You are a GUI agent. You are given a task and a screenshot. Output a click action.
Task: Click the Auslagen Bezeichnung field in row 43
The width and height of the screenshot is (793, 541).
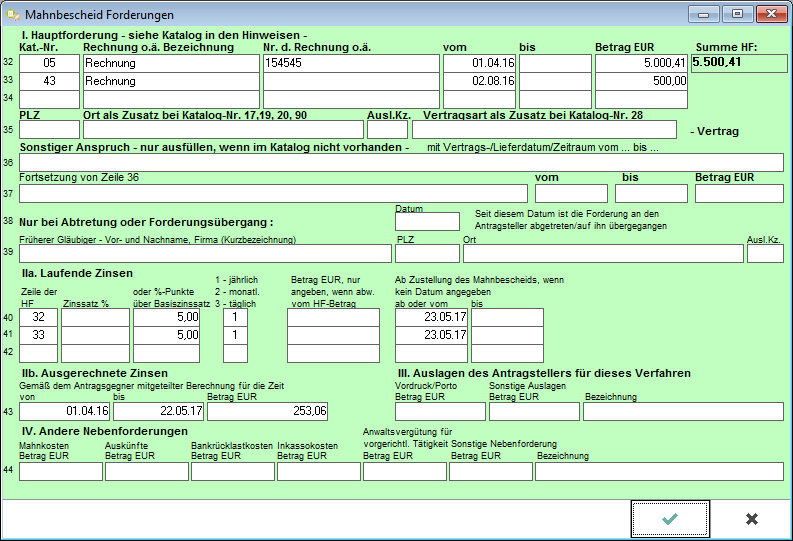coord(683,412)
